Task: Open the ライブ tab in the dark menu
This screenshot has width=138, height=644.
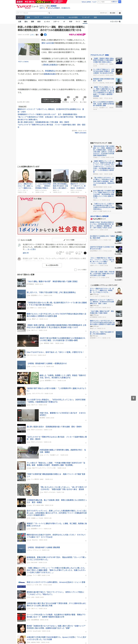Action: pos(37,17)
